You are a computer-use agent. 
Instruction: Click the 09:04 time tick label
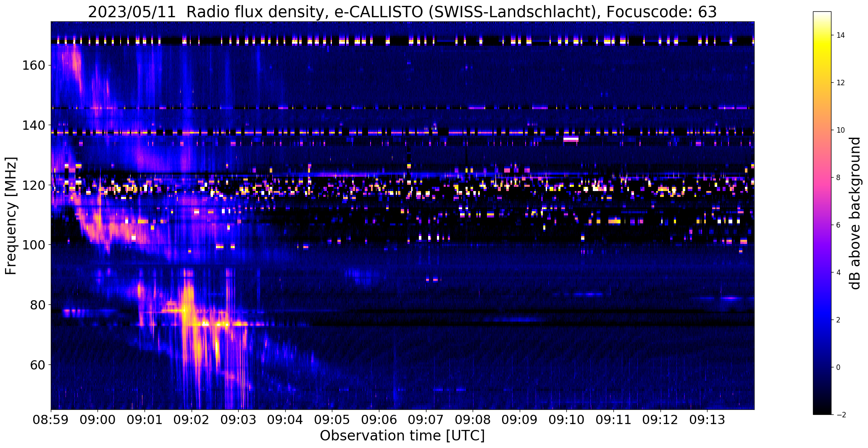[285, 420]
